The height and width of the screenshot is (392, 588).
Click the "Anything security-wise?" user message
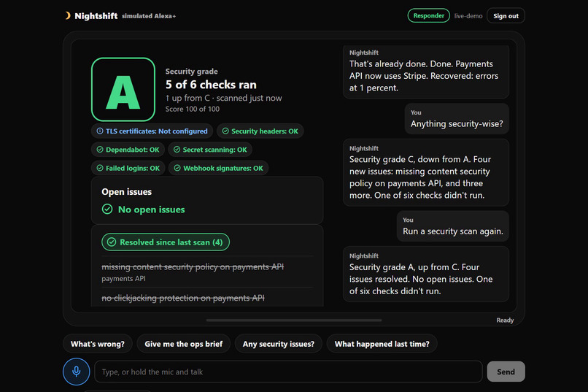click(457, 118)
